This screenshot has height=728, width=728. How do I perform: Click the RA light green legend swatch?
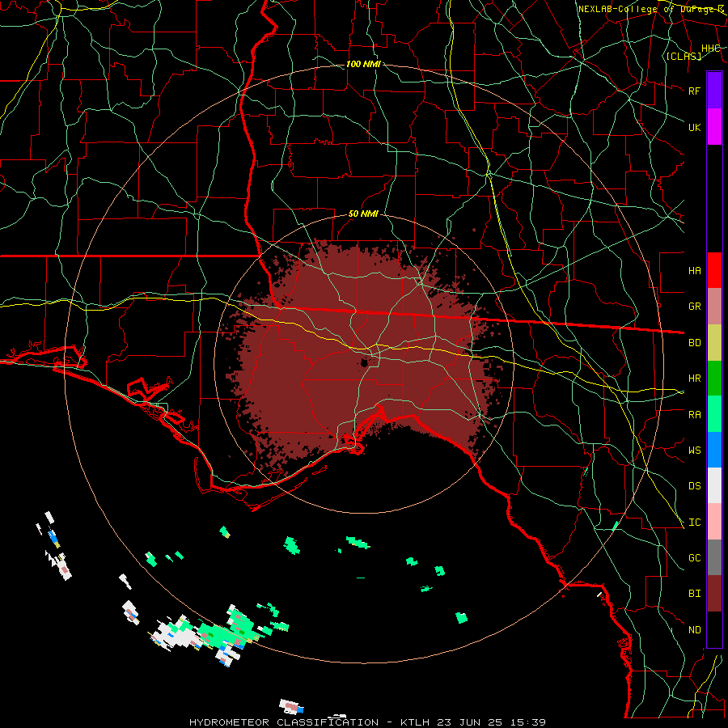714,414
